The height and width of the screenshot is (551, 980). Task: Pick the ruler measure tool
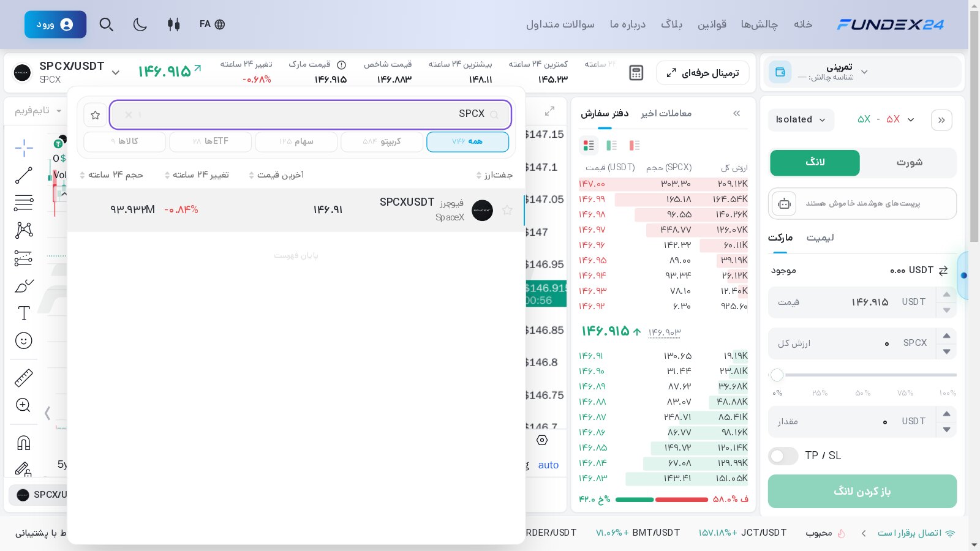pyautogui.click(x=24, y=378)
